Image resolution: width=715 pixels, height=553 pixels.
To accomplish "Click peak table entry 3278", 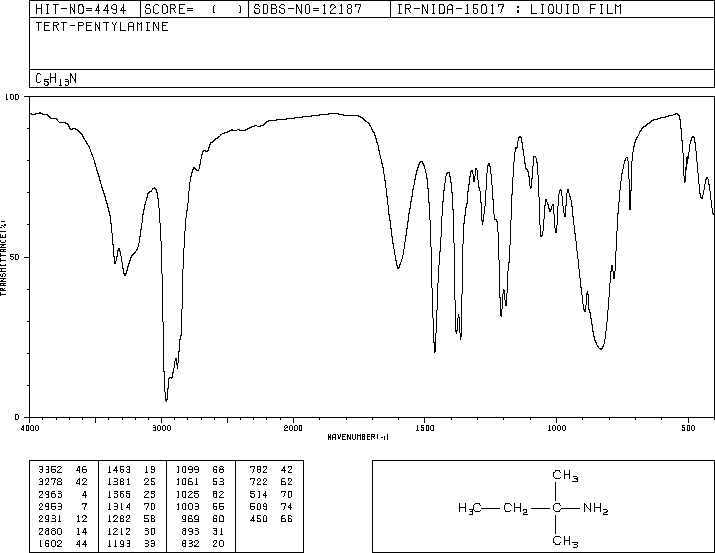I will pos(50,482).
